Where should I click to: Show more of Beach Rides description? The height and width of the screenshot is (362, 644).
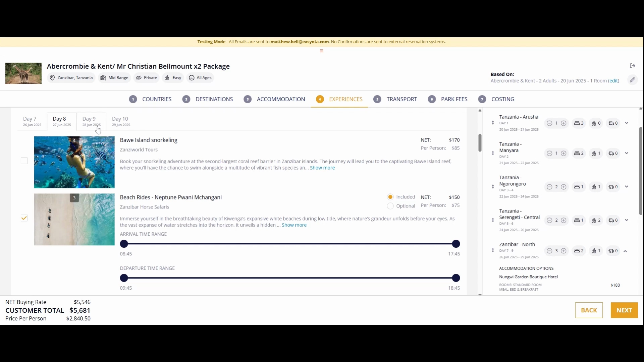[294, 225]
